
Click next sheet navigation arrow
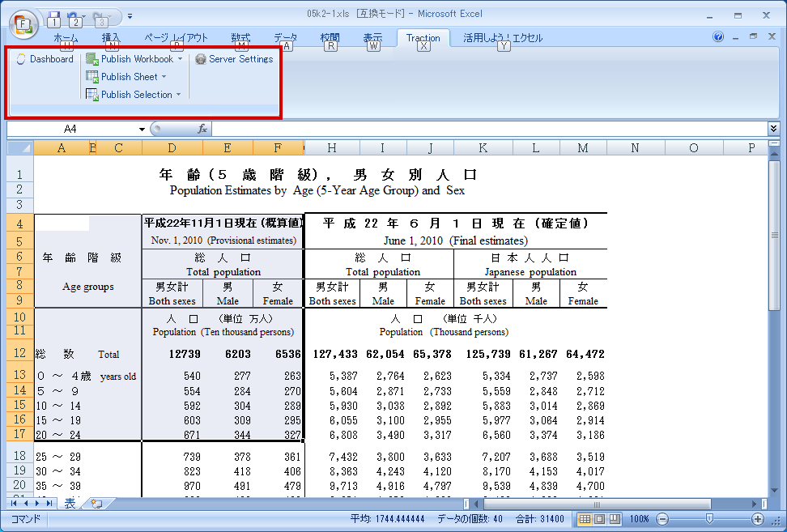pyautogui.click(x=36, y=503)
